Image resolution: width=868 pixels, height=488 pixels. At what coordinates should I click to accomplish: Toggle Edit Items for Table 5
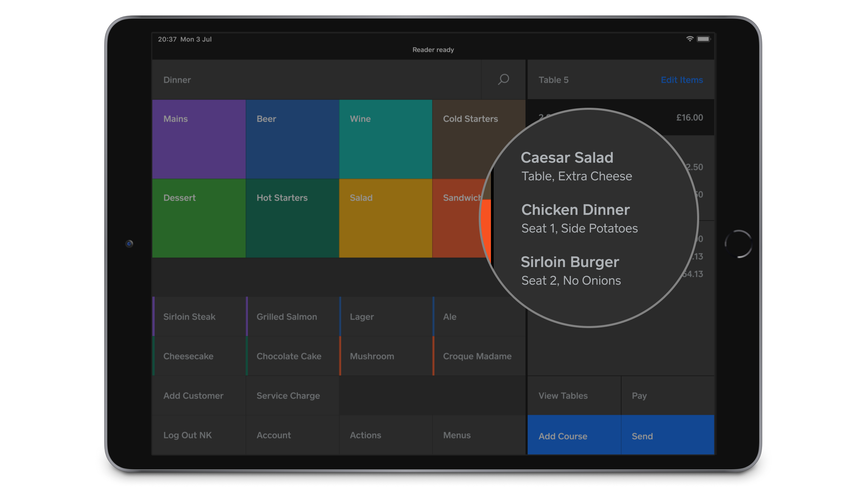pyautogui.click(x=682, y=79)
